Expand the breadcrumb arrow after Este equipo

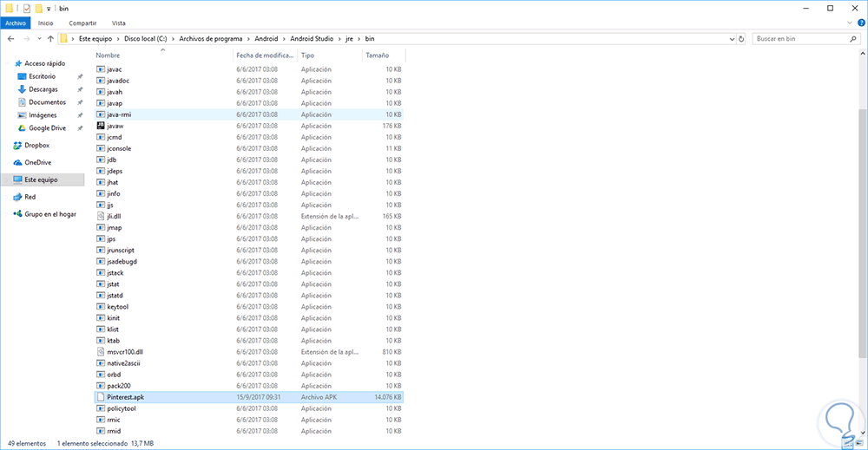tap(118, 39)
